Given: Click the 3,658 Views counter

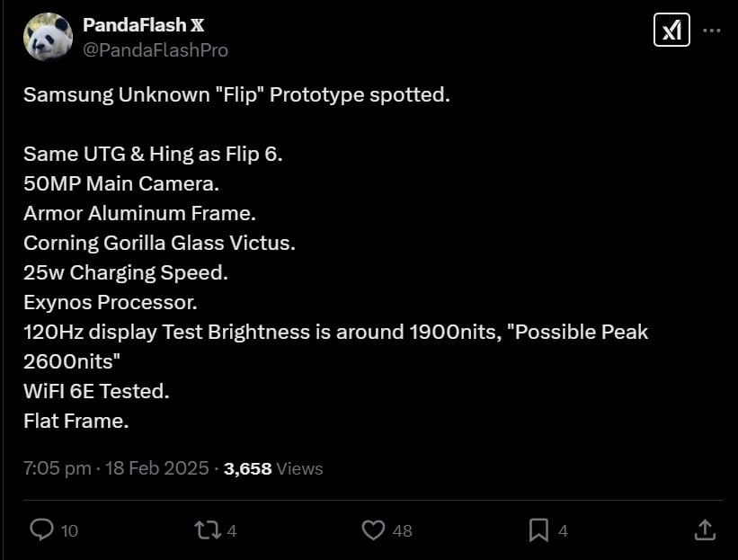Looking at the screenshot, I should (x=272, y=468).
